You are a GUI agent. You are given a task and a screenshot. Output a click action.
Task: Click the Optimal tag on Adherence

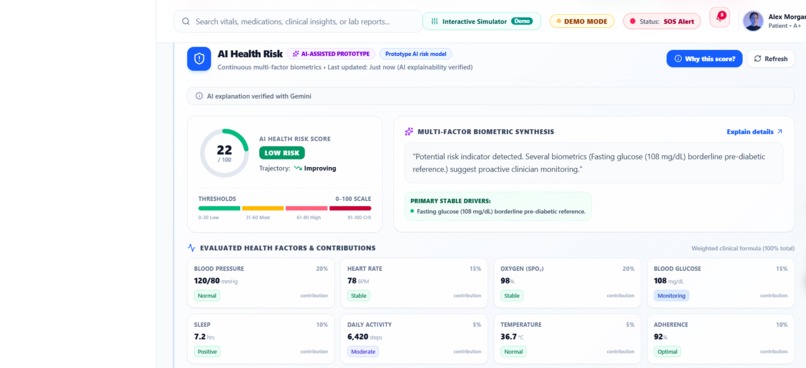click(667, 352)
